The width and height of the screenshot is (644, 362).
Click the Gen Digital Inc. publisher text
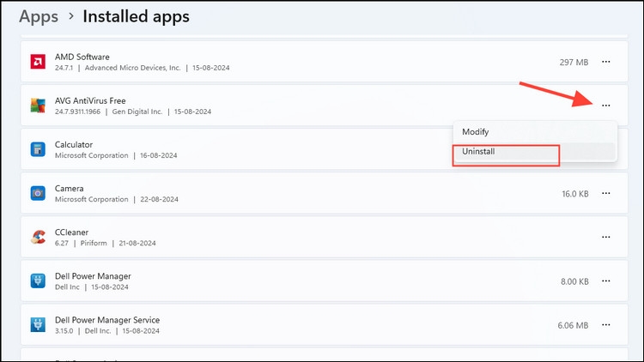tap(137, 112)
